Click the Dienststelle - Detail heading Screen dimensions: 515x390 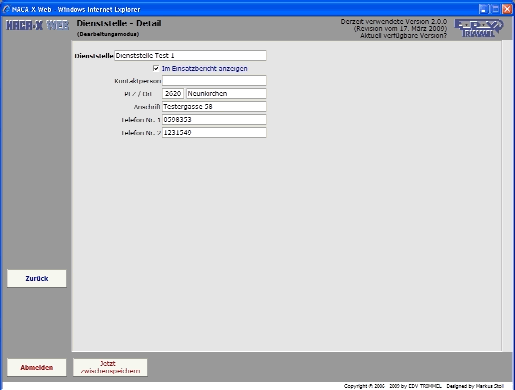click(x=119, y=23)
